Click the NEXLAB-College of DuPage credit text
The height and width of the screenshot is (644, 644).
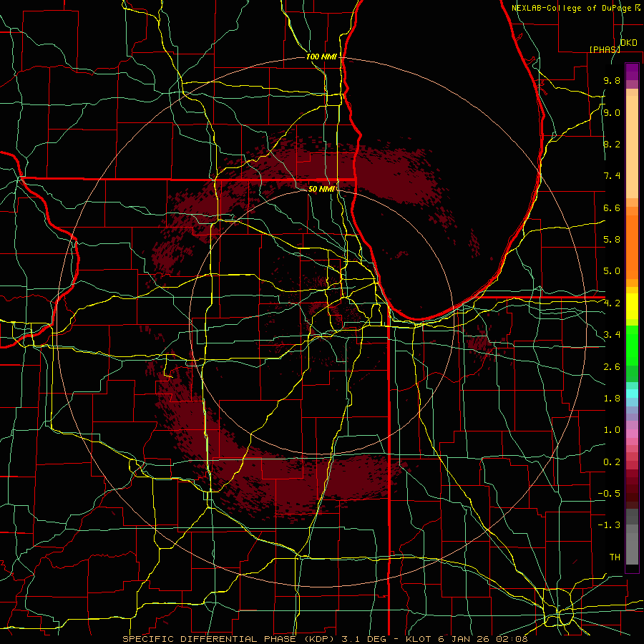tap(572, 8)
